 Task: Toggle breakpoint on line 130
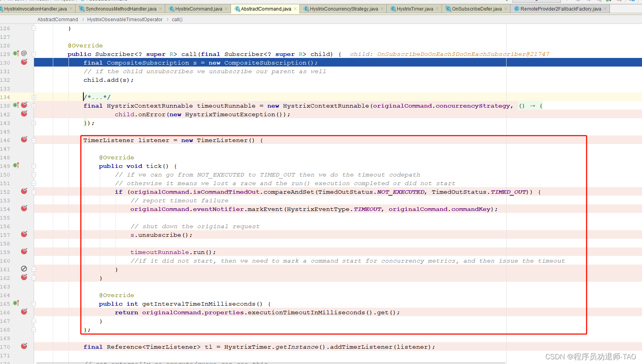tap(24, 62)
